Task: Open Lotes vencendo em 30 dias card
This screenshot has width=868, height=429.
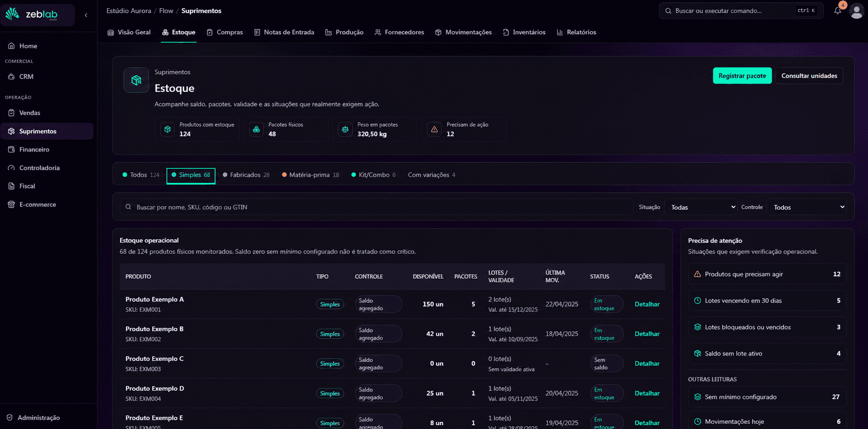Action: click(x=767, y=301)
